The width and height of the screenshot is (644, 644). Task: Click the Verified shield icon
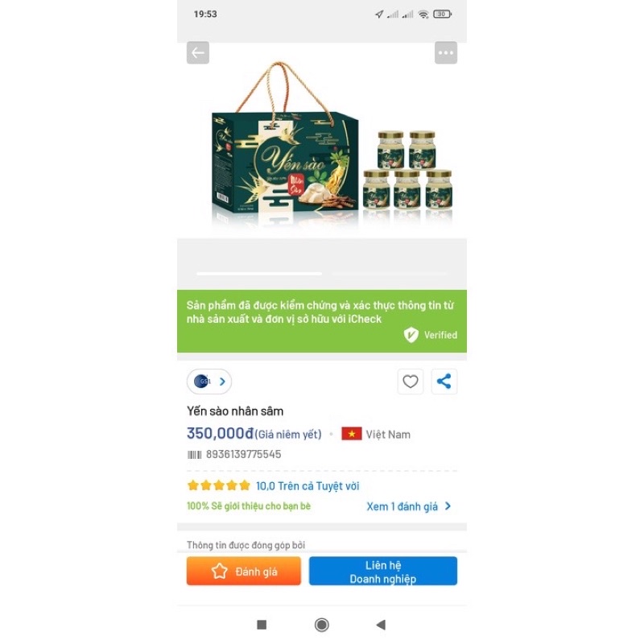point(411,335)
